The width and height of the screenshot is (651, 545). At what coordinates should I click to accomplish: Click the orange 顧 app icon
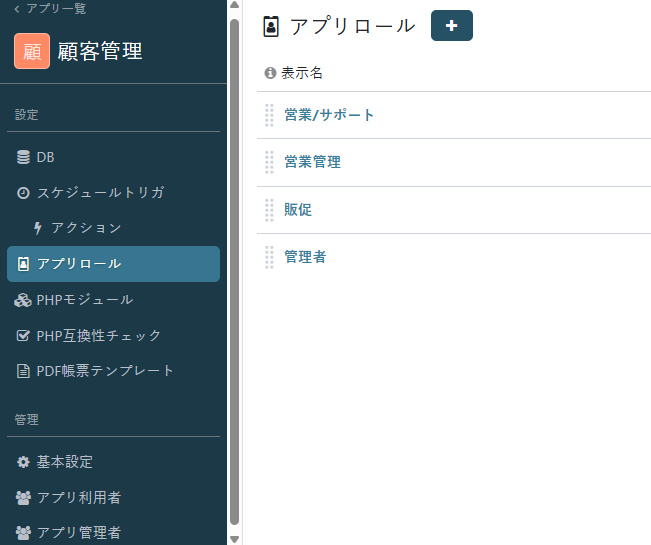click(x=32, y=51)
